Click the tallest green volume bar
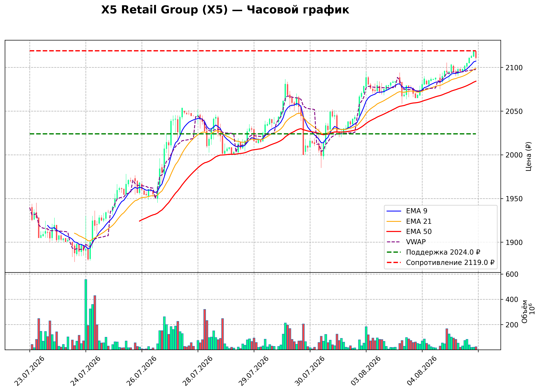The width and height of the screenshot is (541, 392). coord(86,315)
